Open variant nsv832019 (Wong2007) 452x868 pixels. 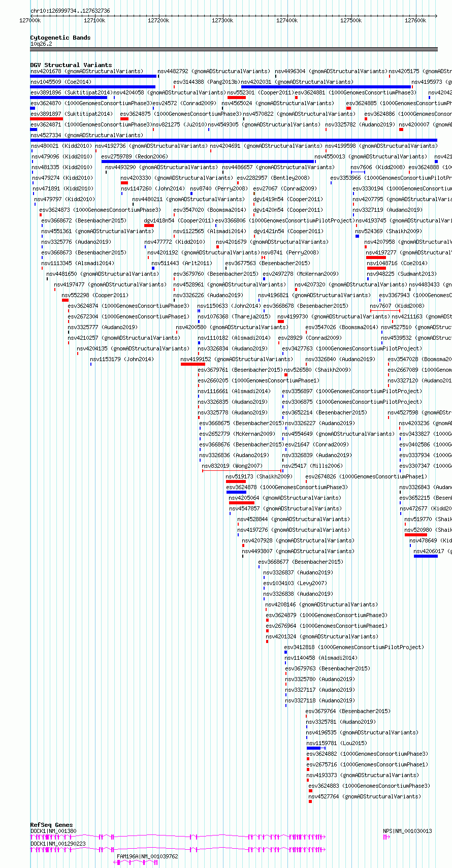click(x=232, y=466)
